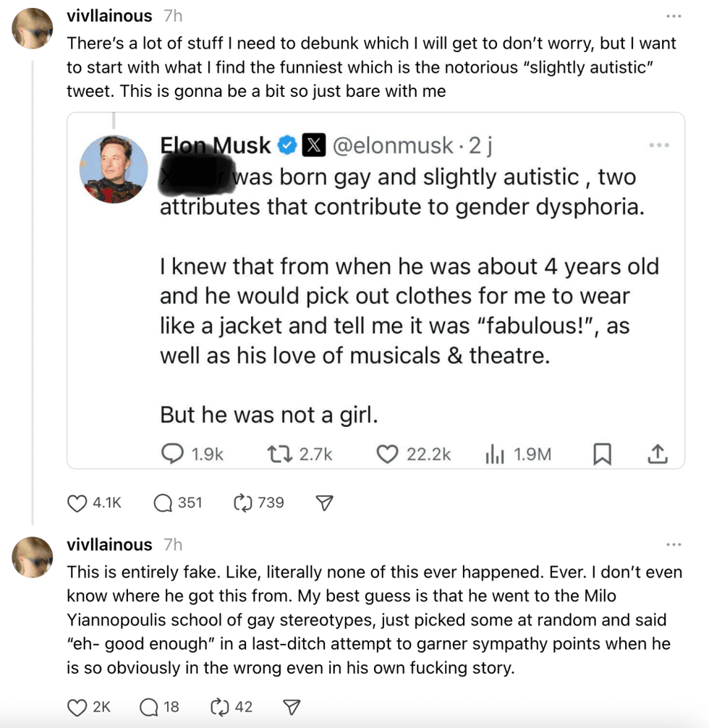Click the first post's vivllainous avatar
The image size is (709, 728).
tap(33, 29)
